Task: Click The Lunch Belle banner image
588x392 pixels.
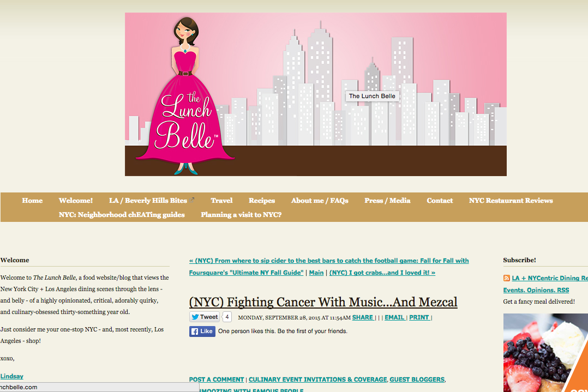Action: pos(316,94)
